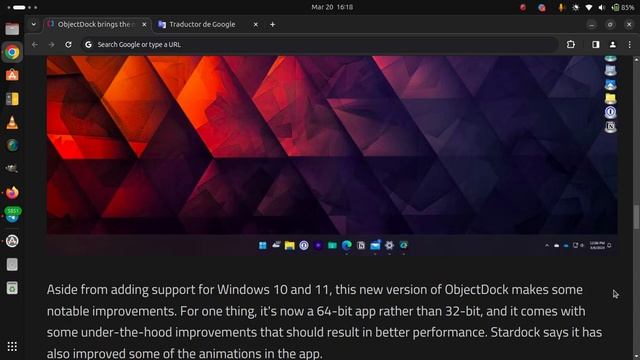
Task: Show Applications grid in the dock
Action: click(x=12, y=346)
